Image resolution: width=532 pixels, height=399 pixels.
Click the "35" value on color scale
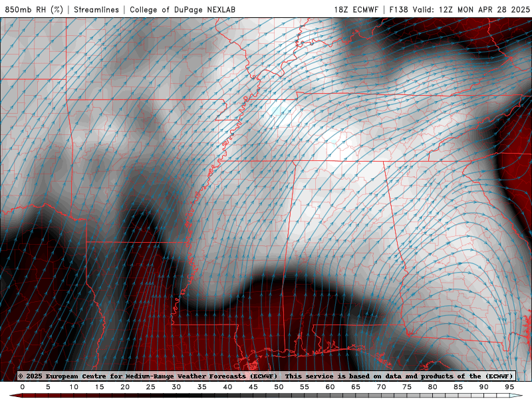pos(202,387)
